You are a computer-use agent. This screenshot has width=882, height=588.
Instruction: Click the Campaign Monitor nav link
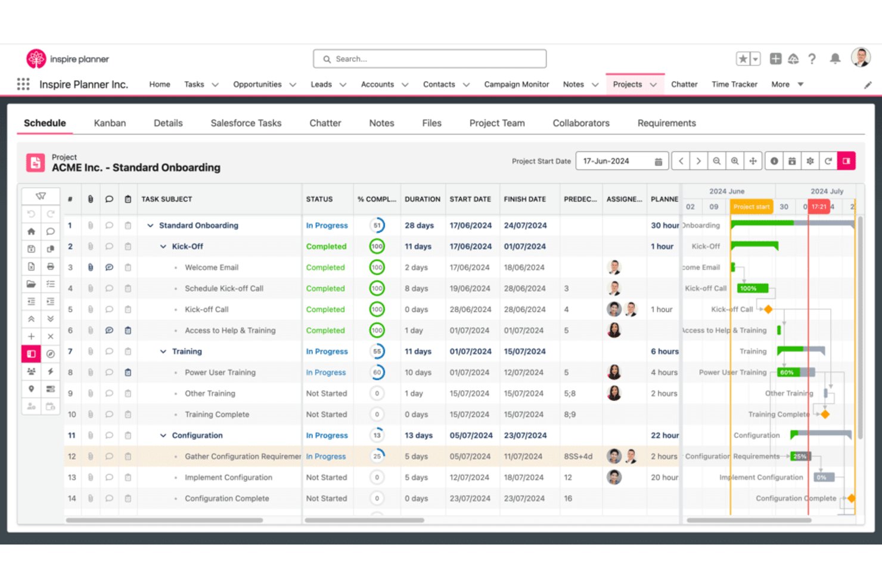[x=516, y=85]
